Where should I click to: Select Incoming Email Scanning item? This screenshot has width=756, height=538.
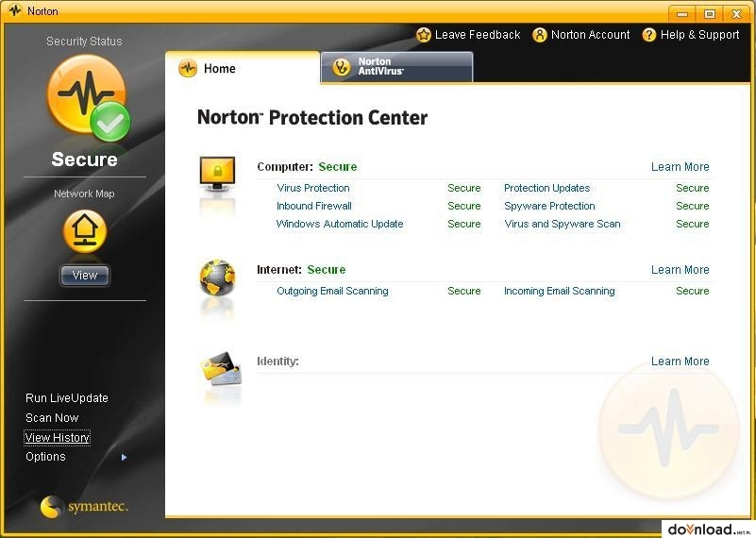(560, 291)
